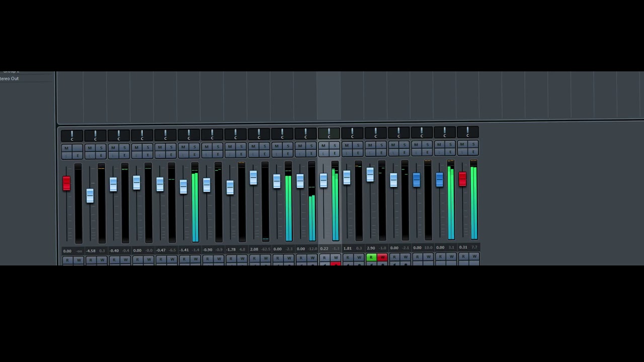Viewport: 644px width, 362px height.
Task: Click the fader handle of the 2.08 channel
Action: [x=253, y=177]
